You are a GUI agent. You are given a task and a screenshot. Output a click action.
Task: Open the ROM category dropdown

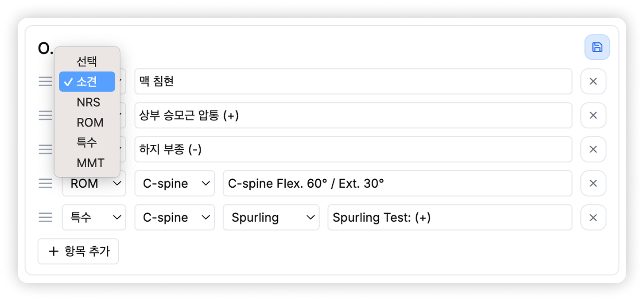pos(94,183)
